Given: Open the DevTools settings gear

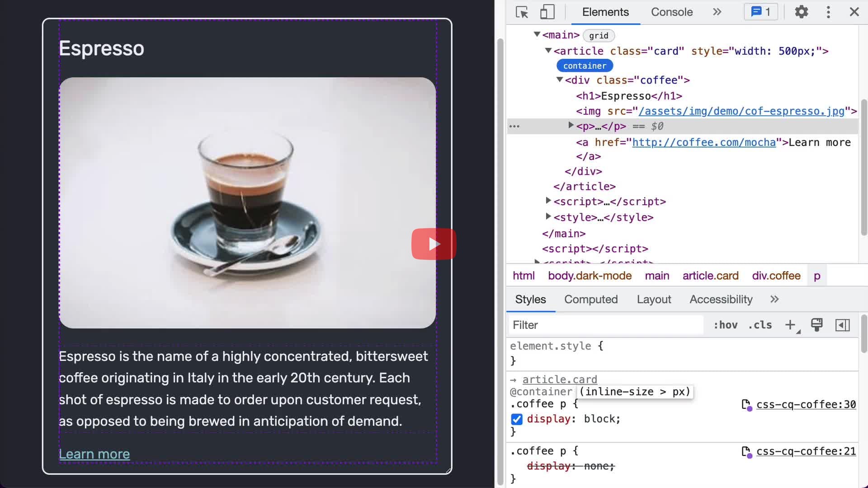Looking at the screenshot, I should tap(801, 12).
